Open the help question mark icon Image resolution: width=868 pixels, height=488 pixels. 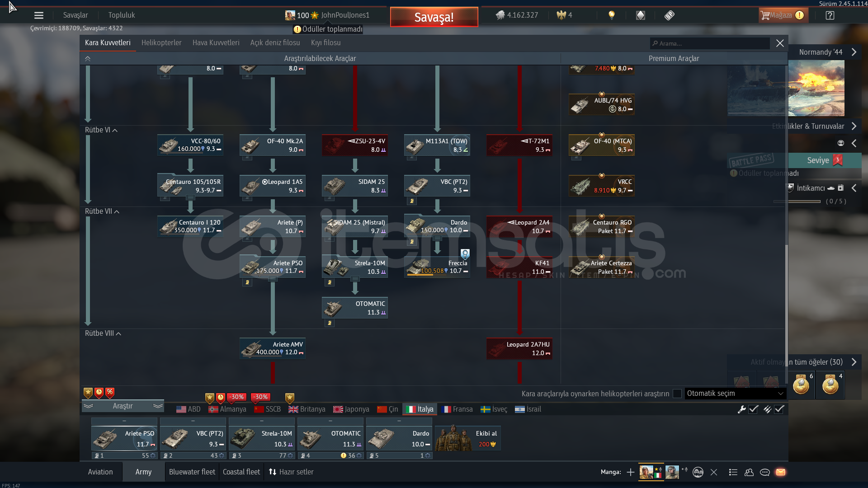(830, 15)
